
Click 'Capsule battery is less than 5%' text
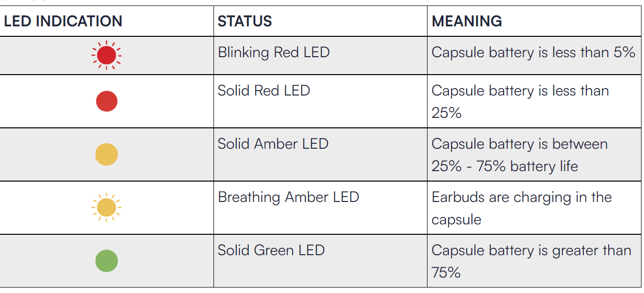[x=534, y=52]
